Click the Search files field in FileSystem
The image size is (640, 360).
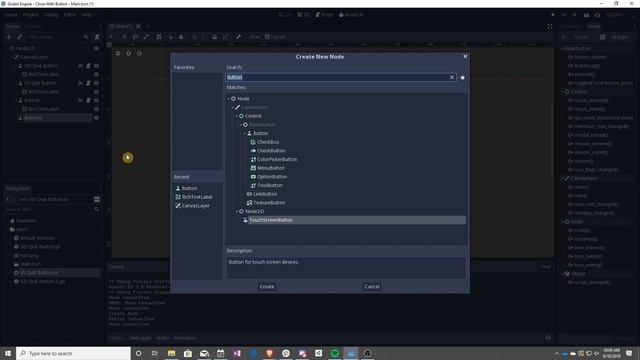point(52,209)
